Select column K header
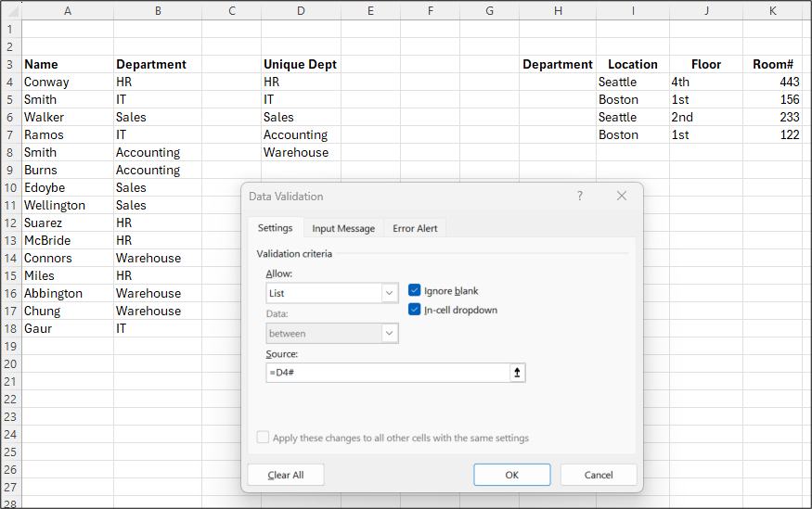Viewport: 812px width, 509px height. click(772, 11)
